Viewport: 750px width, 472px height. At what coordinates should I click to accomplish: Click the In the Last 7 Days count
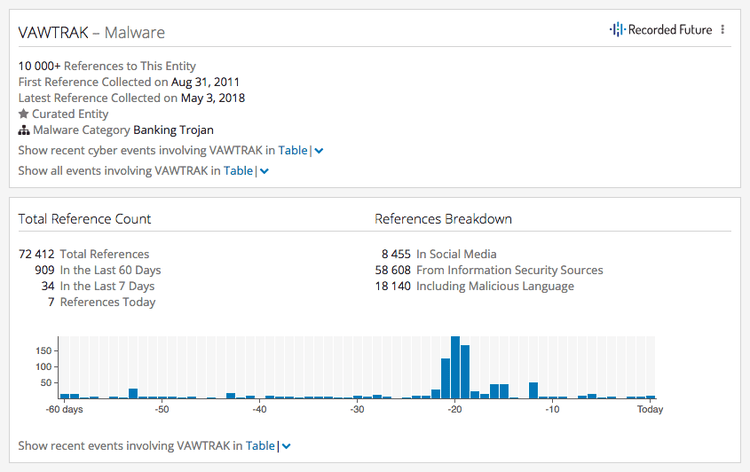[48, 286]
